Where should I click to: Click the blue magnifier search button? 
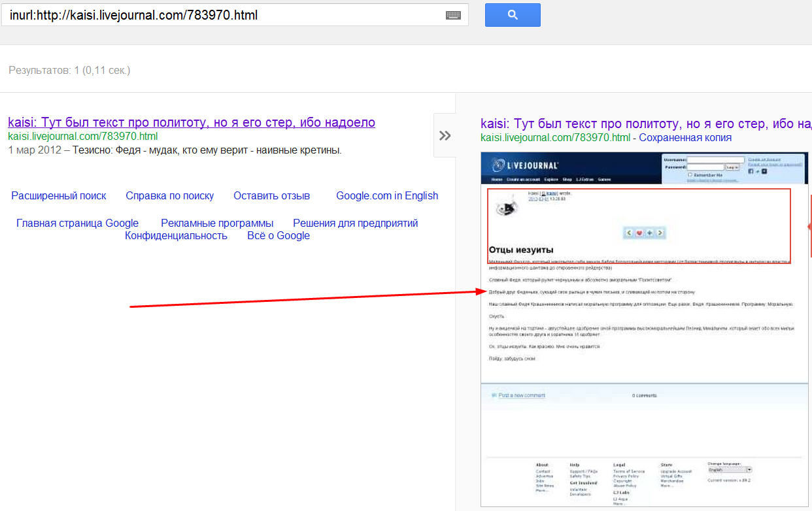tap(513, 15)
